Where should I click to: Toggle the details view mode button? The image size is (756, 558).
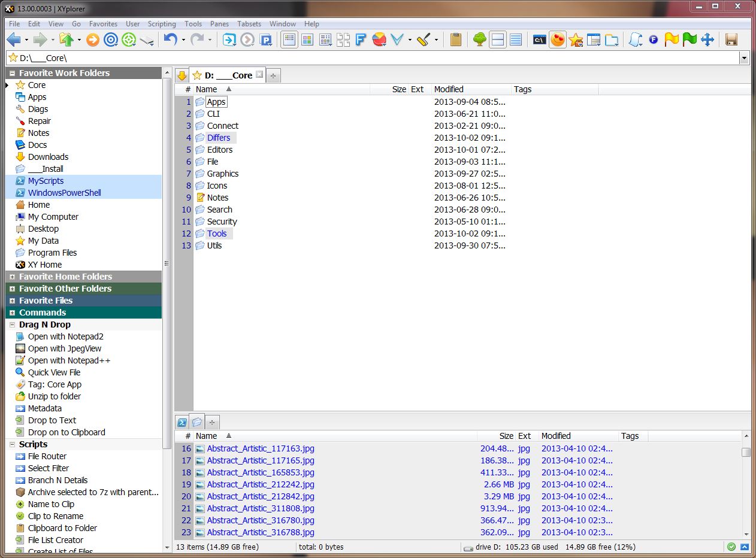(x=289, y=40)
